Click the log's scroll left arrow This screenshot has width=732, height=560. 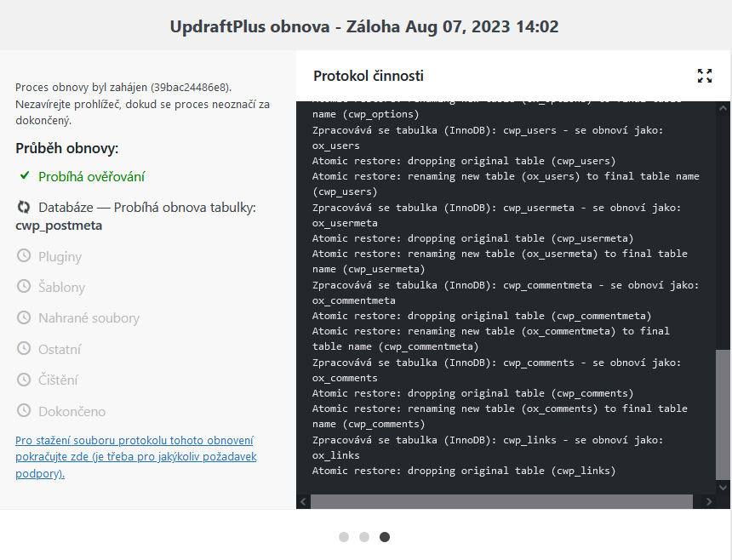click(304, 501)
